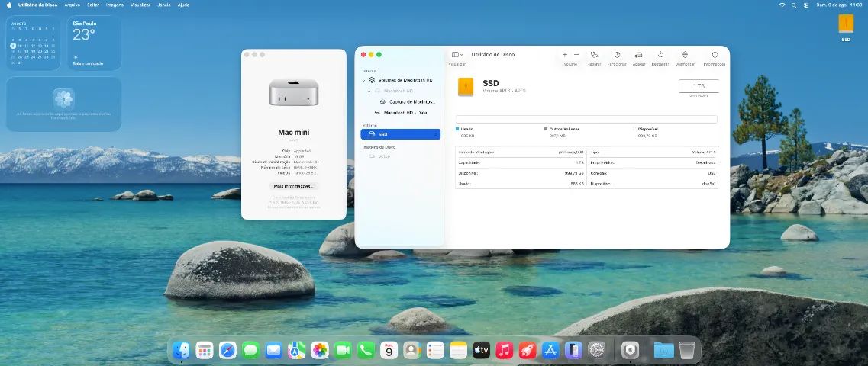Screen dimensions: 868x366
Task: Open App Store from the Dock
Action: [550, 350]
